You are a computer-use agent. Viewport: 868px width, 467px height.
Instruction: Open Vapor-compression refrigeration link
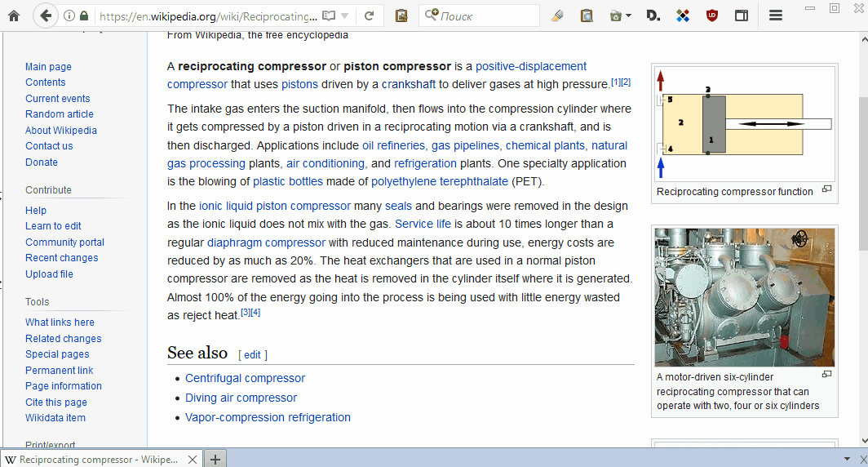268,417
